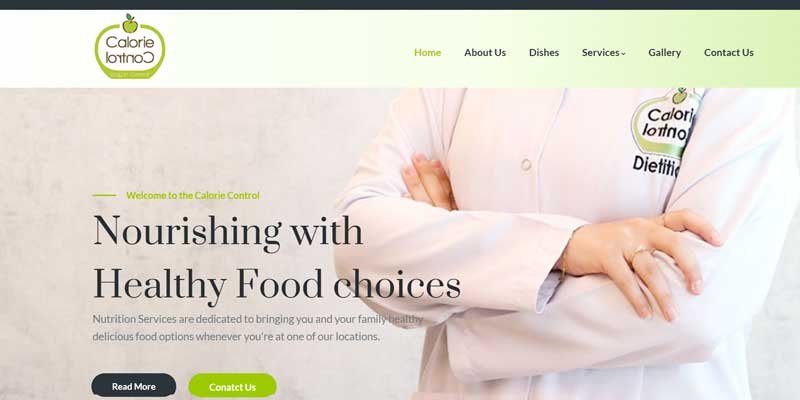The height and width of the screenshot is (400, 800).
Task: Click the Dietitian text on the coat
Action: 657,166
